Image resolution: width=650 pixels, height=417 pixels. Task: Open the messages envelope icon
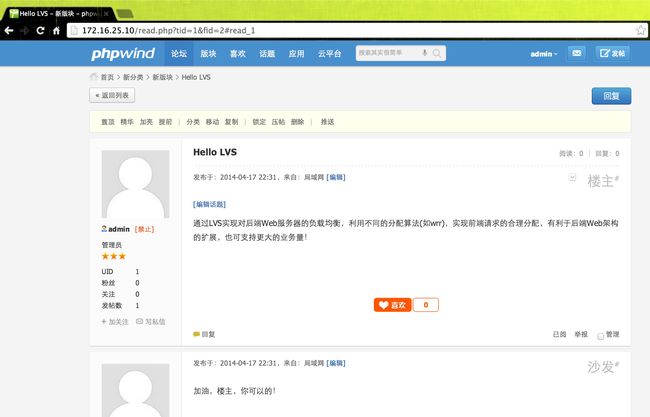click(577, 53)
